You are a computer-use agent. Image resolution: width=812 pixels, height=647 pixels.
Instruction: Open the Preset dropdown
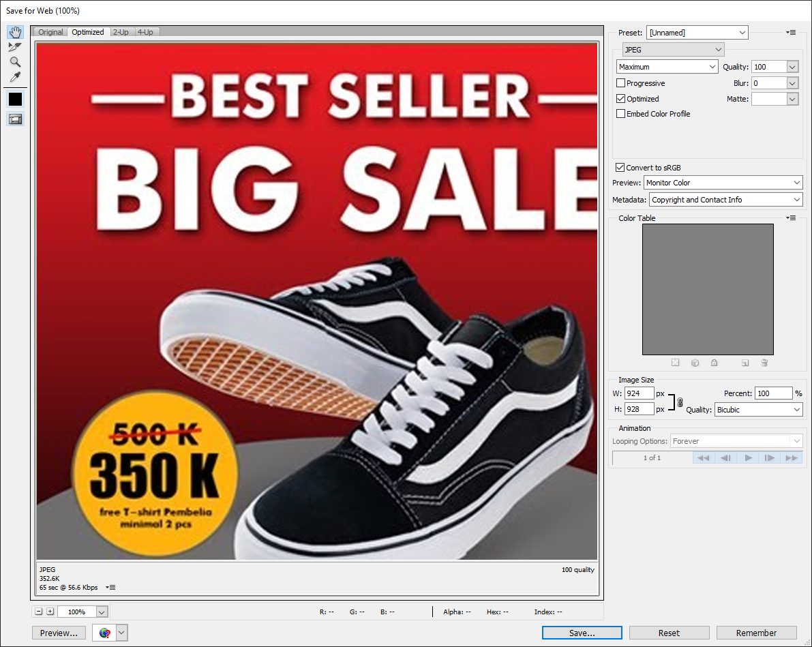click(x=697, y=33)
